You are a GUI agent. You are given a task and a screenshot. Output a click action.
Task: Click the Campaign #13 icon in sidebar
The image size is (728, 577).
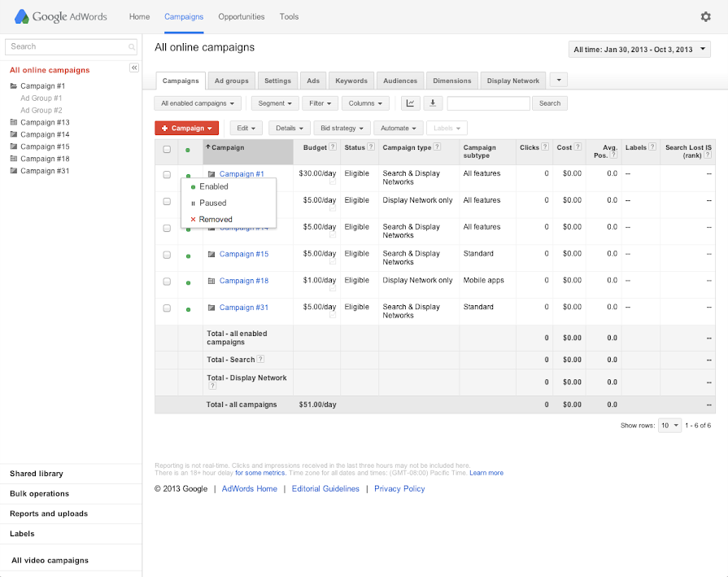[x=14, y=122]
